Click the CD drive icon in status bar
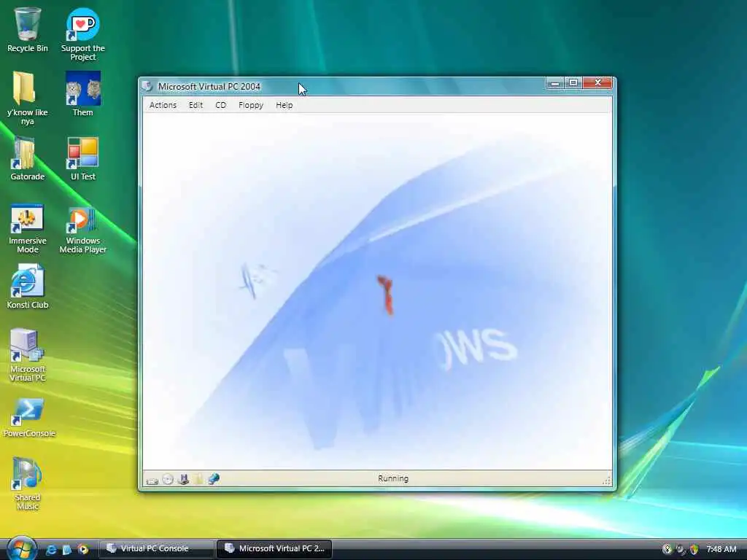Viewport: 747px width, 560px height. tap(168, 479)
